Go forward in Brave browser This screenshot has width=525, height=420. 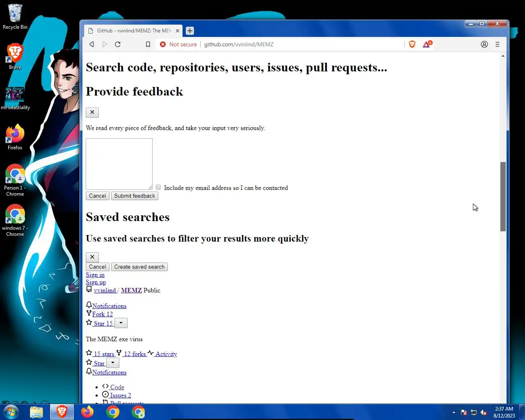point(105,44)
